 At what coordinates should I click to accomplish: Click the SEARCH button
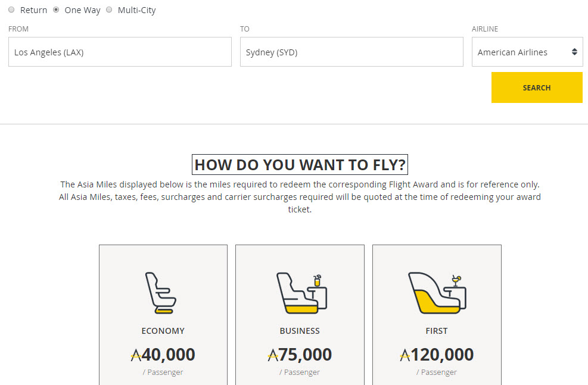(536, 87)
